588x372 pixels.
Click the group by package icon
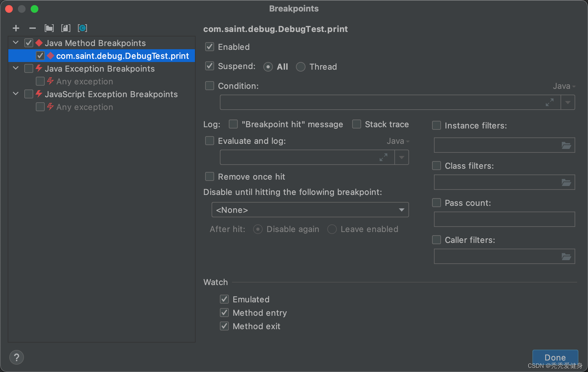coord(49,28)
